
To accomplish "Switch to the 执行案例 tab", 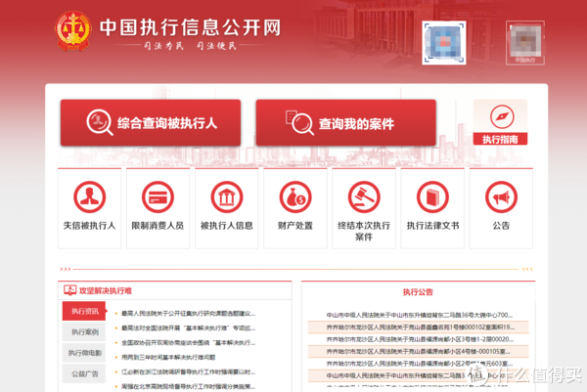I will coord(84,332).
